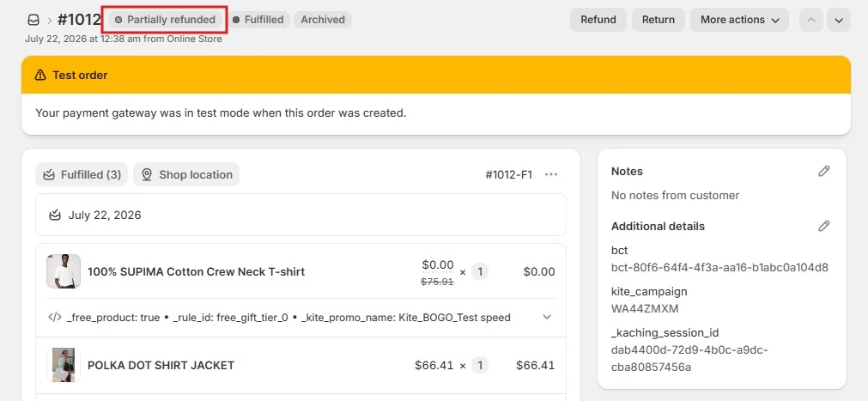Click the location pin icon in the Shop location badge
Viewport: 868px width, 401px height.
click(147, 174)
